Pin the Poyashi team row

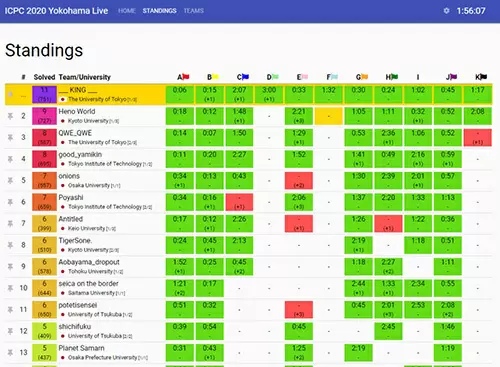click(x=10, y=202)
